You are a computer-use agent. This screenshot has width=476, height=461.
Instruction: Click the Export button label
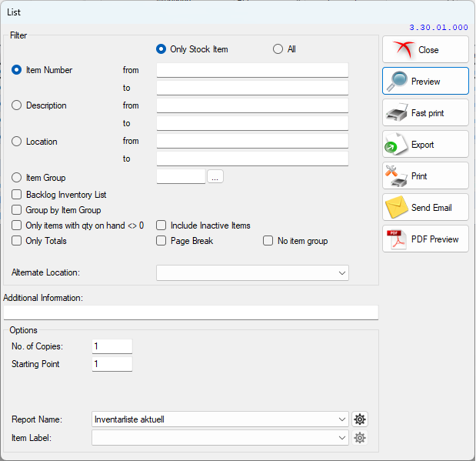(422, 145)
